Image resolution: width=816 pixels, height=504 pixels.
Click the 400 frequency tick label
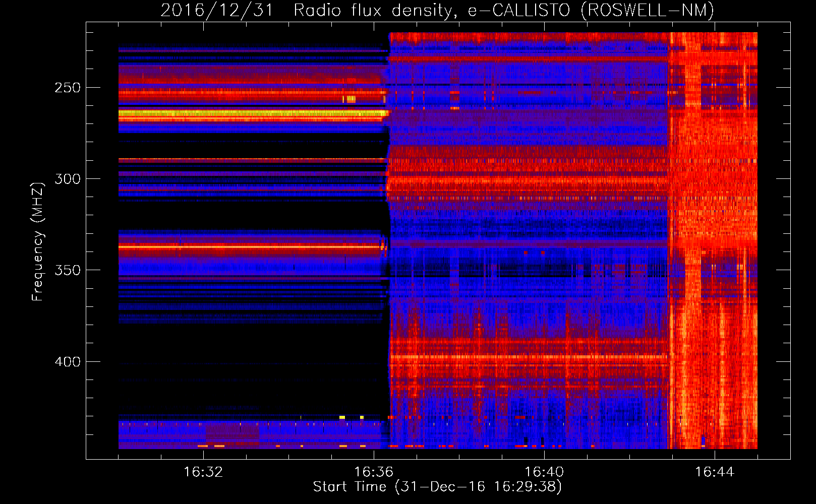(x=68, y=362)
